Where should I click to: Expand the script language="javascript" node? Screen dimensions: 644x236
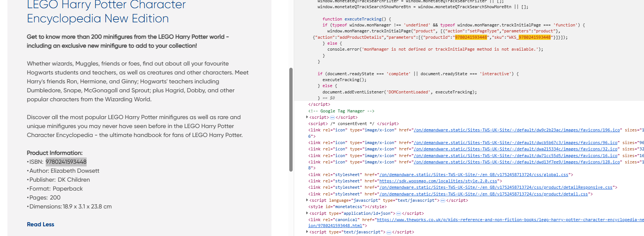(307, 200)
